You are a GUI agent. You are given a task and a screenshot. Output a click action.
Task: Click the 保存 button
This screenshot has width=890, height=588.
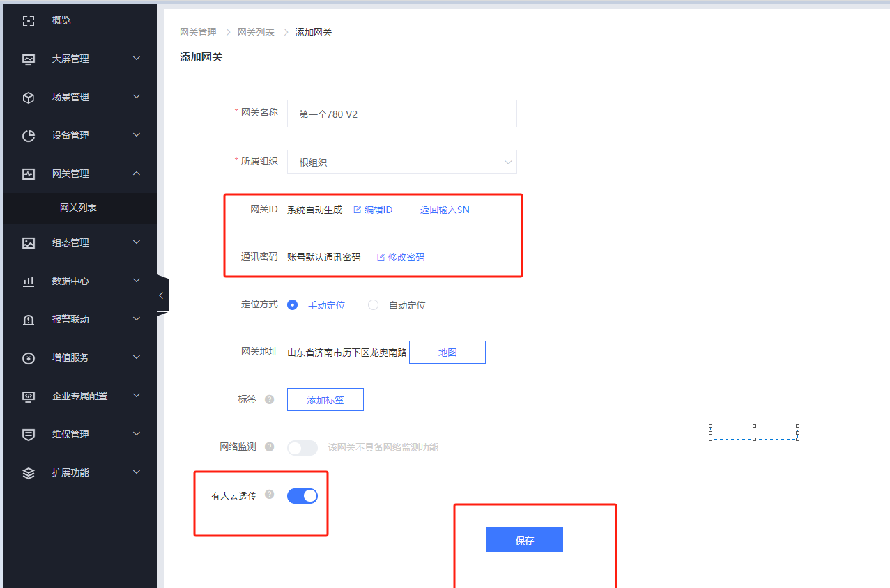pyautogui.click(x=524, y=540)
